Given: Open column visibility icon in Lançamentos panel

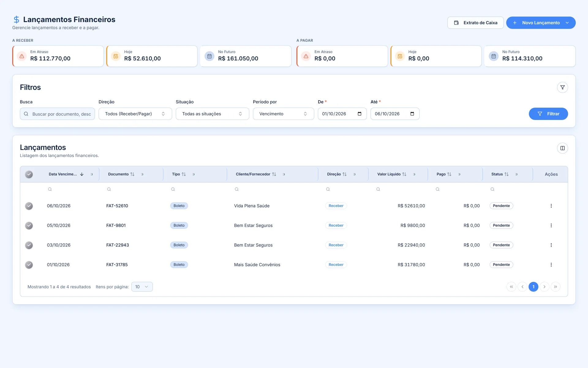Looking at the screenshot, I should [x=562, y=148].
